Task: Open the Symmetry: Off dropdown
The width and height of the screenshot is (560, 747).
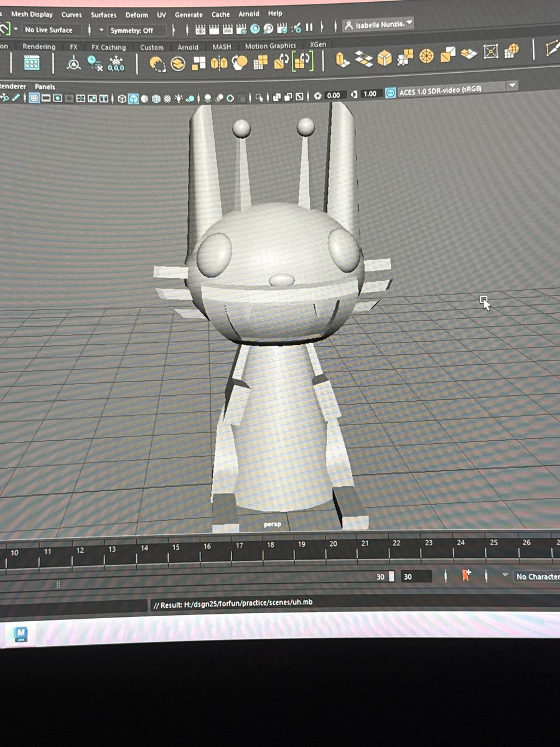Action: point(137,30)
